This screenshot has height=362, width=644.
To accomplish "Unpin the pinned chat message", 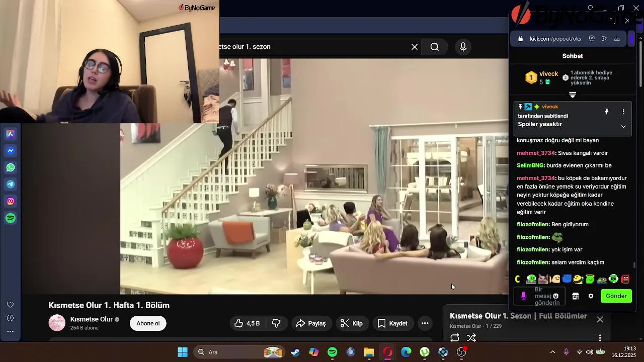I will point(607,112).
